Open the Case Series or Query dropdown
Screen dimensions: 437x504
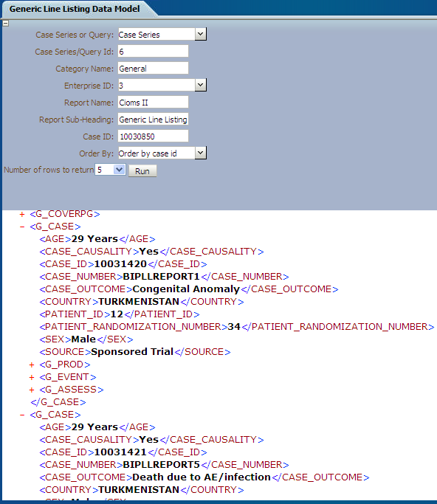[x=200, y=34]
